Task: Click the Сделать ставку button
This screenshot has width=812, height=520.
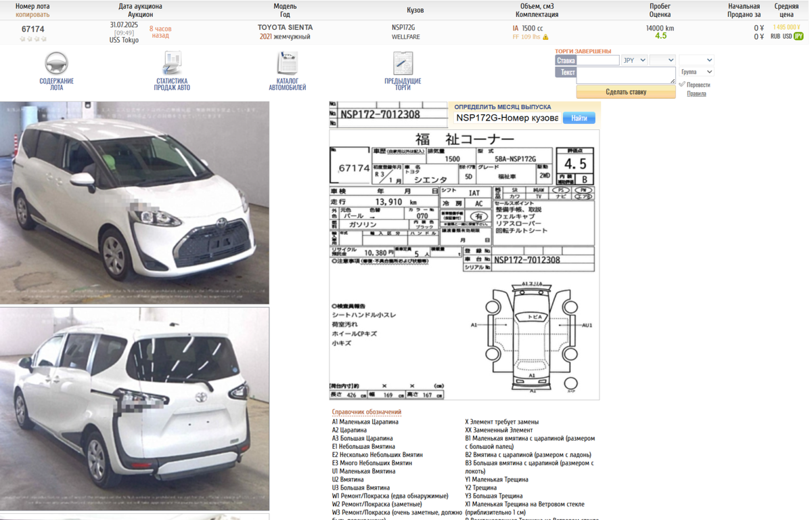Action: [626, 92]
